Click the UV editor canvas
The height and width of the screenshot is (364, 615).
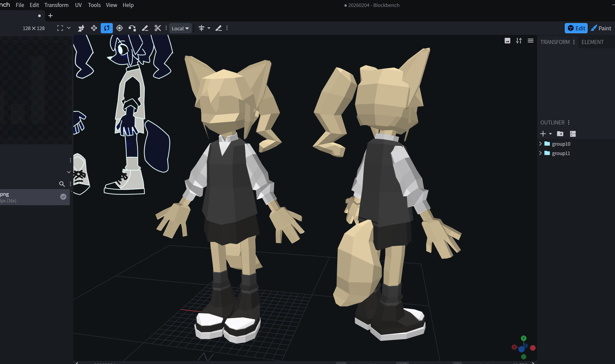(x=36, y=90)
